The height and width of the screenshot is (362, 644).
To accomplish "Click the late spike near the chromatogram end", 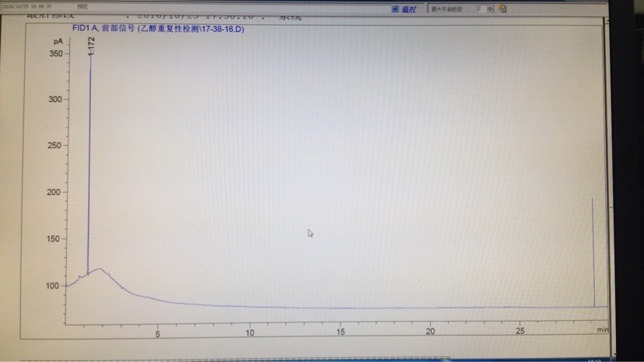I will [x=593, y=252].
